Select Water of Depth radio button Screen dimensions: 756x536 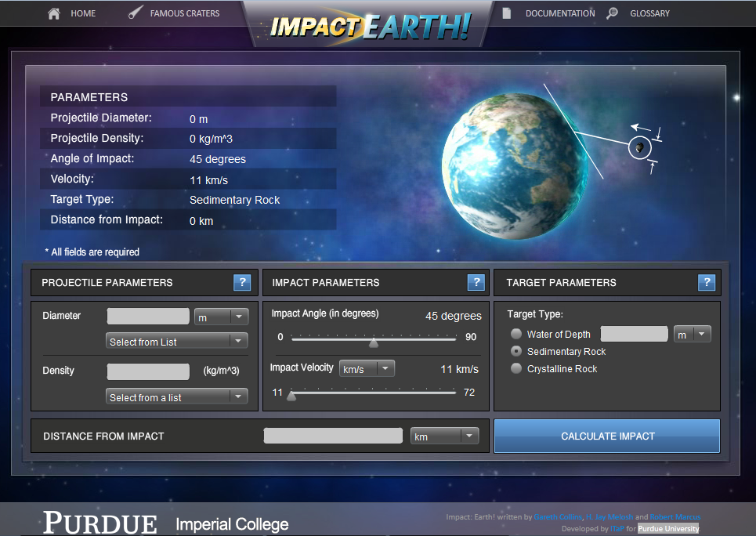(x=516, y=334)
